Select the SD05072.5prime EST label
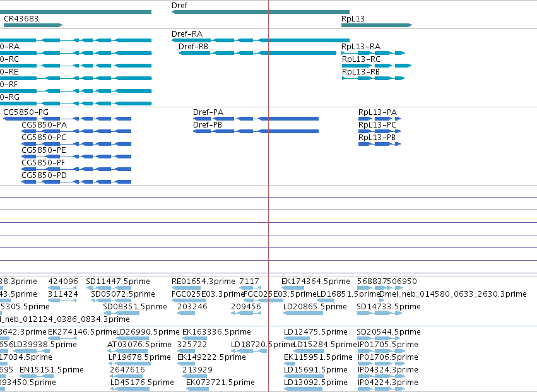Image resolution: width=537 pixels, height=392 pixels. pos(123,294)
